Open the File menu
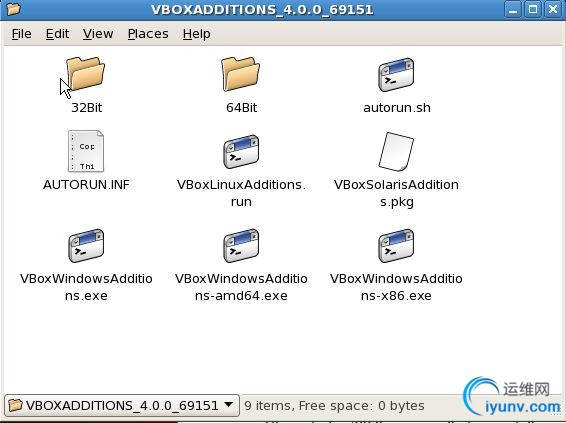The height and width of the screenshot is (423, 566). point(21,34)
